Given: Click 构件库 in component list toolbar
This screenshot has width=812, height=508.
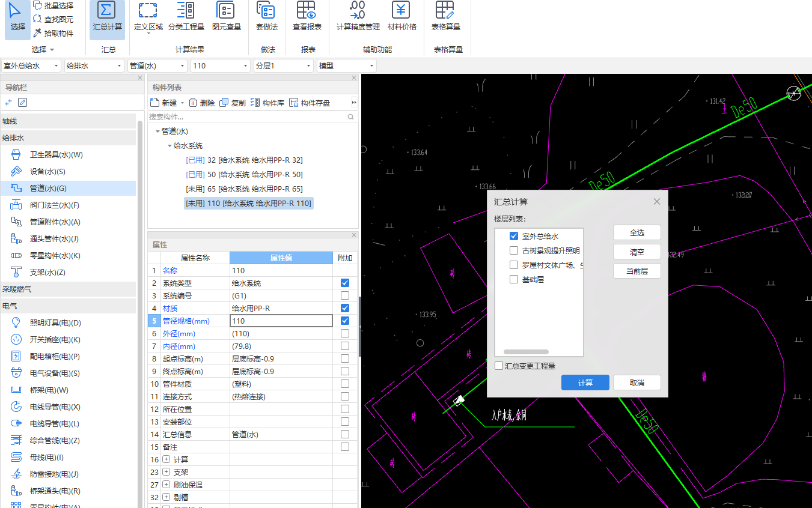Looking at the screenshot, I should 267,103.
